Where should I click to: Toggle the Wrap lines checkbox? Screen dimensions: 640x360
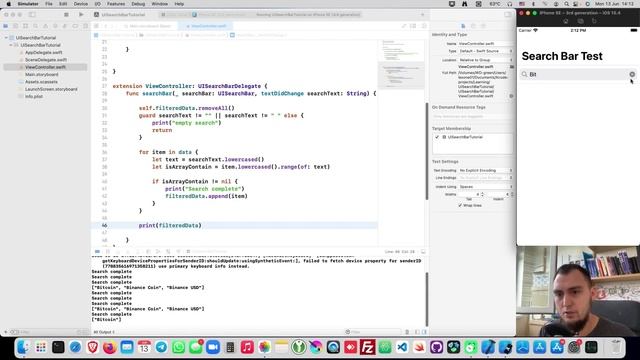[x=460, y=205]
